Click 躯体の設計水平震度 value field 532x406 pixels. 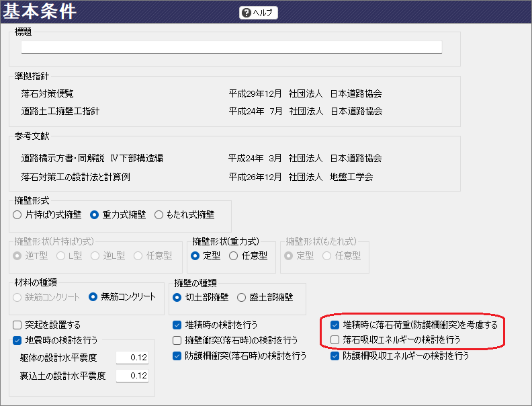point(132,357)
